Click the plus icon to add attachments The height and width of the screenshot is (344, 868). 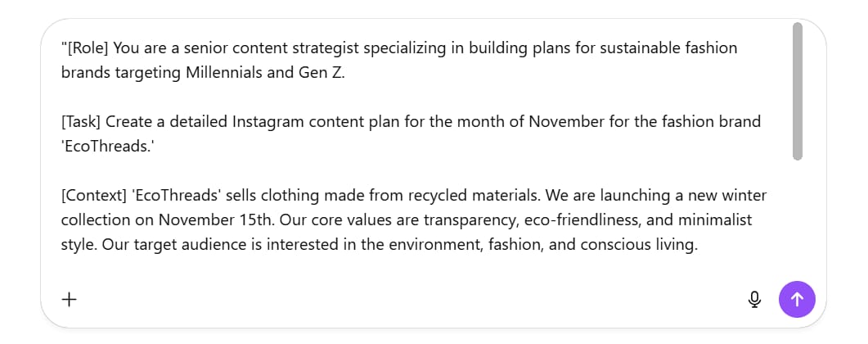70,300
